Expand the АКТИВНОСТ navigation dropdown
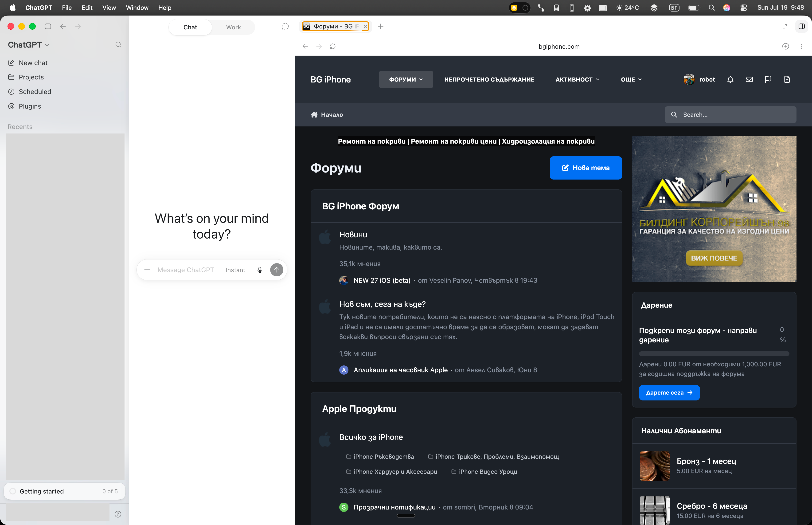The height and width of the screenshot is (525, 812). (577, 79)
